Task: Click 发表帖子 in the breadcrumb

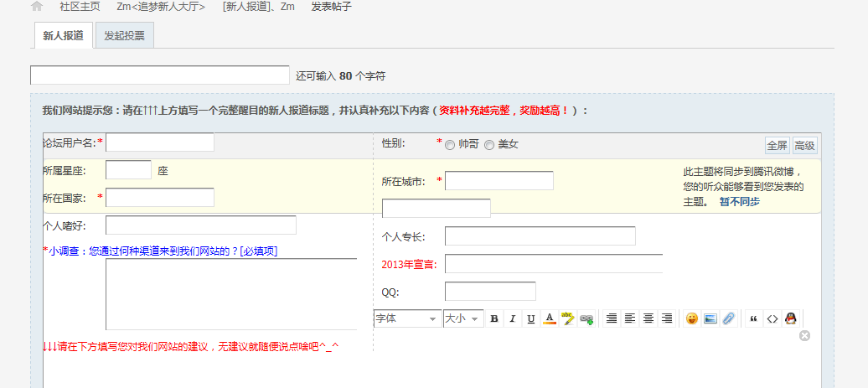Action: pyautogui.click(x=331, y=8)
